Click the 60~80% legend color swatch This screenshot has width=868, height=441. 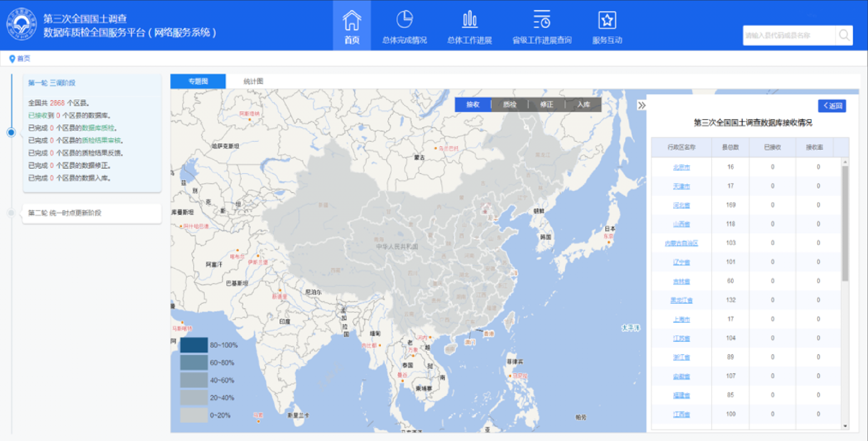[x=194, y=362]
